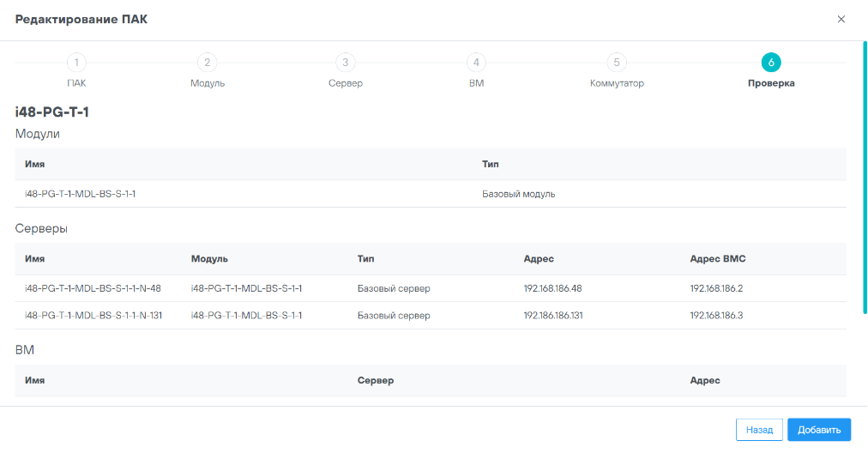The image size is (868, 453).
Task: Click the vertical scrollbar of the dialog
Action: point(865,172)
